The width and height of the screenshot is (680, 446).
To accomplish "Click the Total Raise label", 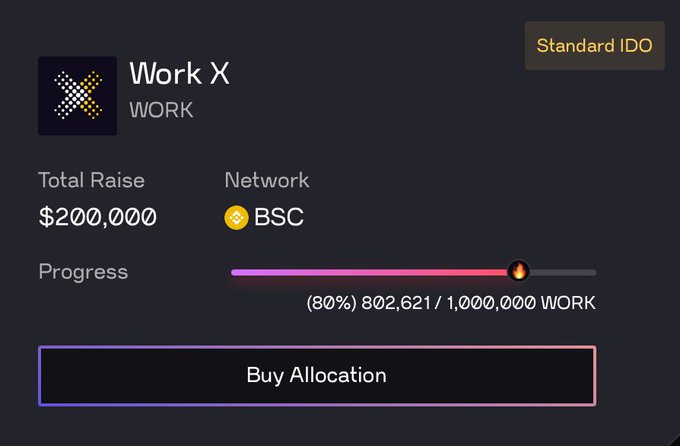I will coord(92,180).
